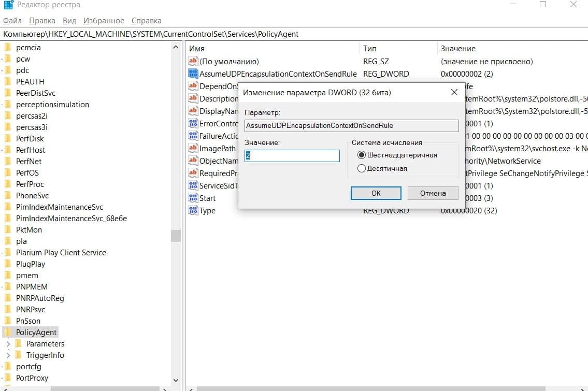Click the Type DWORD value icon
The image size is (588, 391).
point(193,211)
